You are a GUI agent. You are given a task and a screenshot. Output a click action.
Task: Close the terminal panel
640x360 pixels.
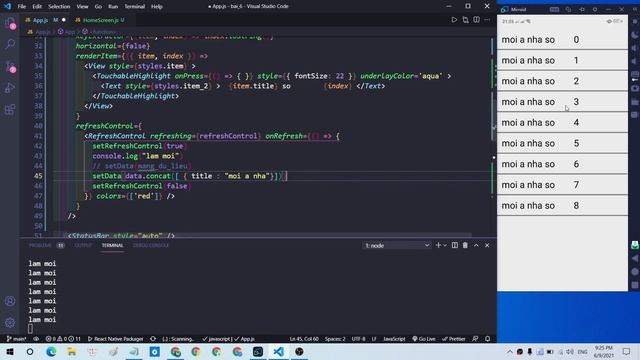[x=487, y=245]
